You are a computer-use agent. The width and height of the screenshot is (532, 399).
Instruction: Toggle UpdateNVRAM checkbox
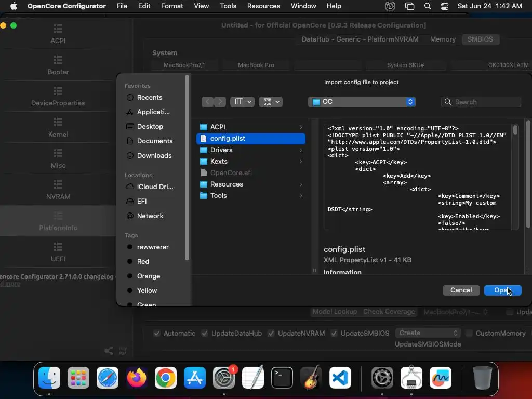pos(271,334)
